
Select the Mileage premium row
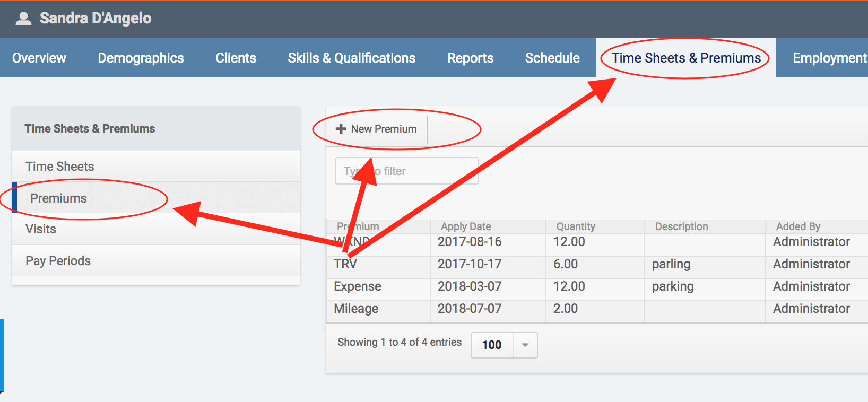point(356,309)
